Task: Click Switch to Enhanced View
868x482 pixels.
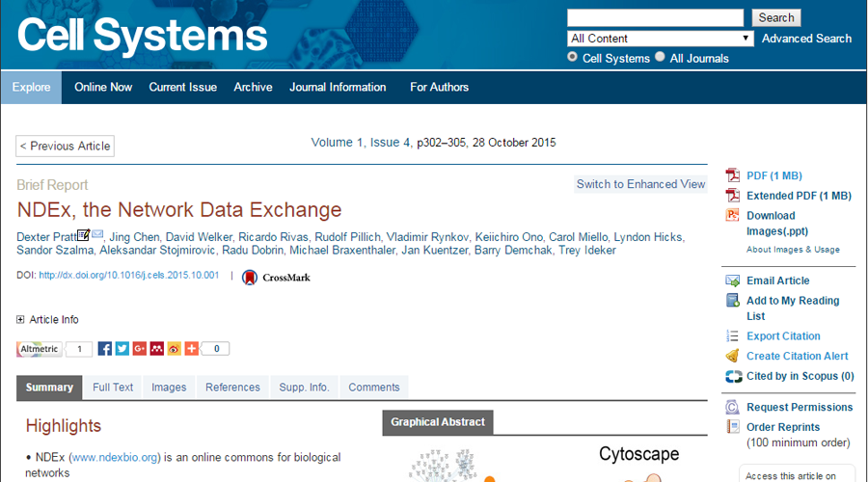Action: click(640, 184)
